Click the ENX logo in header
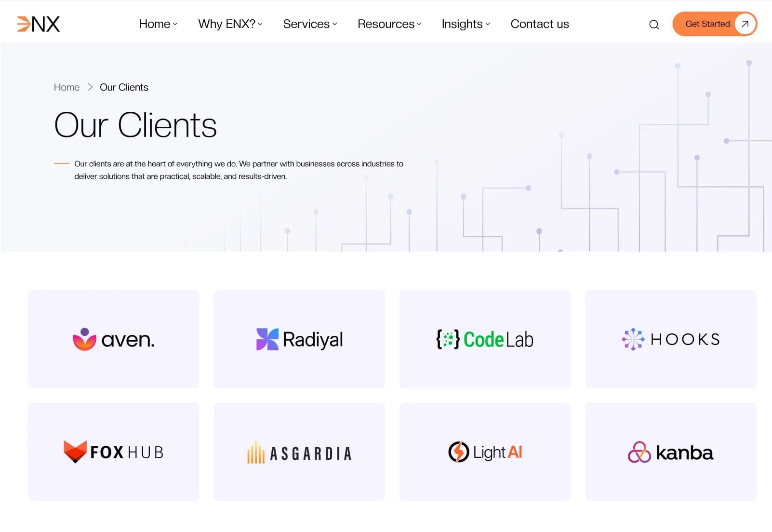 tap(39, 24)
